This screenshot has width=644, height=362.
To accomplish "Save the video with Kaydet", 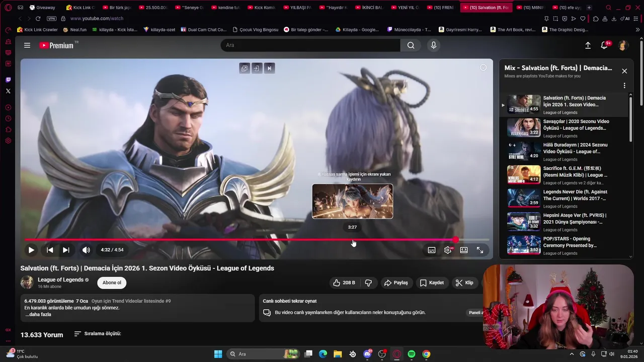I will [x=432, y=283].
